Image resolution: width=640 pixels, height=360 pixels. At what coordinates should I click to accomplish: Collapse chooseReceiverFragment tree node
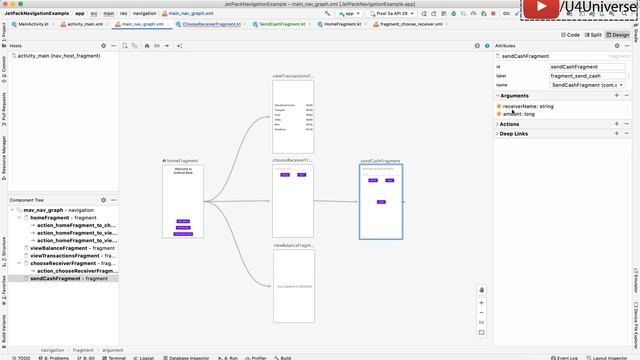tap(19, 263)
